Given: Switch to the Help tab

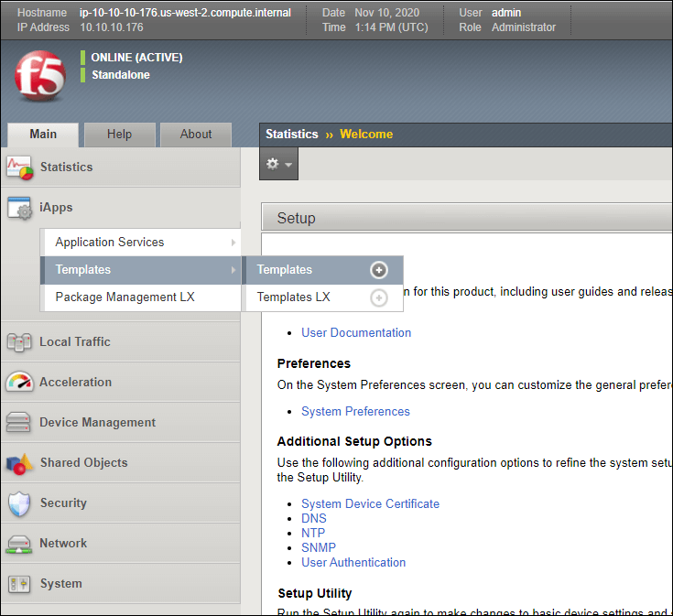Looking at the screenshot, I should (119, 135).
